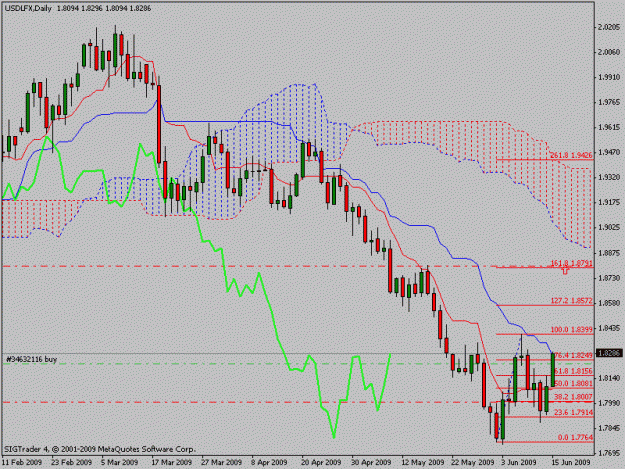Click the 1.7695 price axis value
625x469 pixels.
pos(609,453)
